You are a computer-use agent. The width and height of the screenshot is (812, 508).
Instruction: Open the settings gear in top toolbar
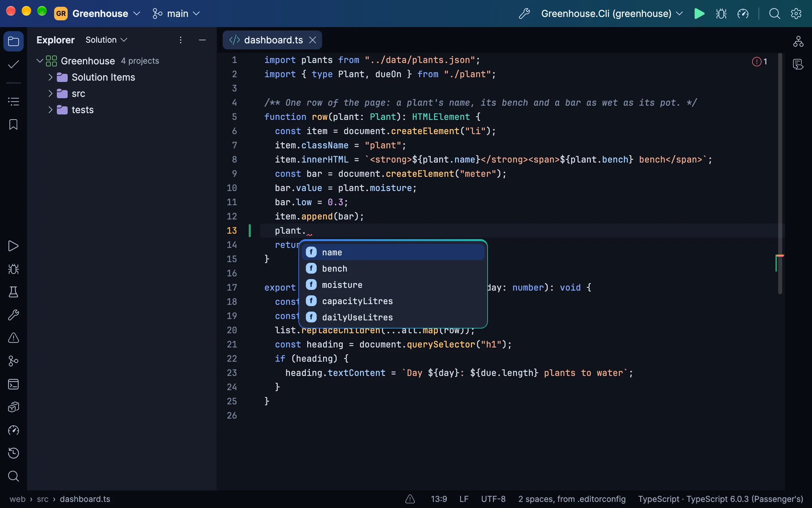796,14
